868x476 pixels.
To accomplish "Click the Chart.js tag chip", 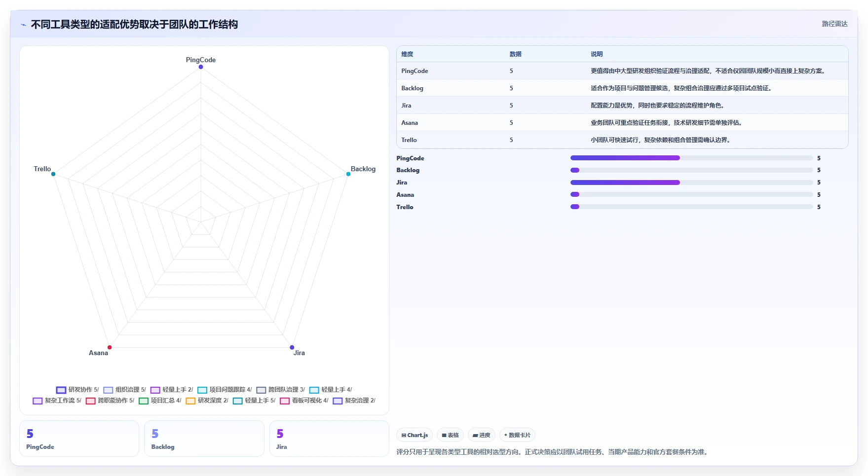I will click(415, 435).
